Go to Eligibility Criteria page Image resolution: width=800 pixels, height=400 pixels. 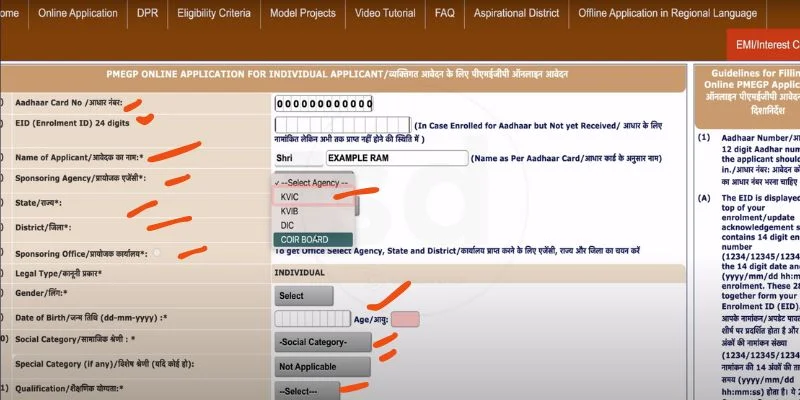(x=214, y=14)
